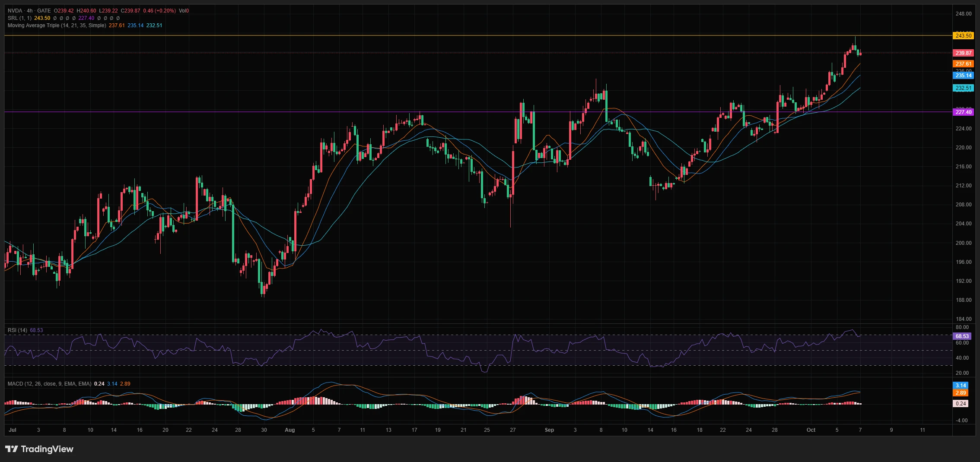Image resolution: width=980 pixels, height=462 pixels.
Task: Click the 0.24 MACD histogram value label
Action: click(961, 404)
